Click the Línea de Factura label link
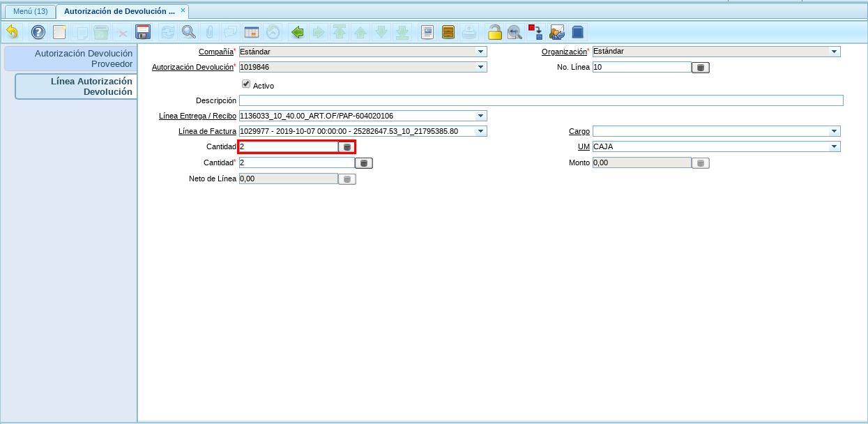The image size is (868, 424). click(x=207, y=131)
